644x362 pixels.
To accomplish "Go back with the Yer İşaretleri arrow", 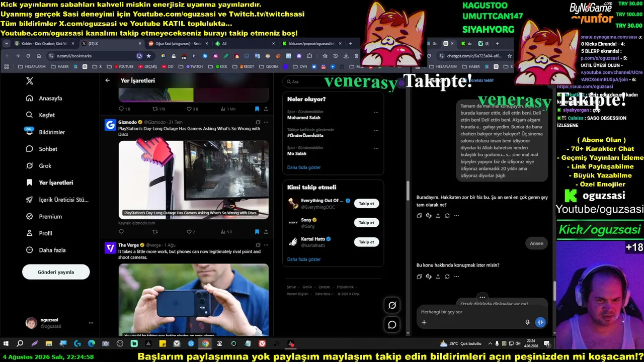I will [108, 80].
